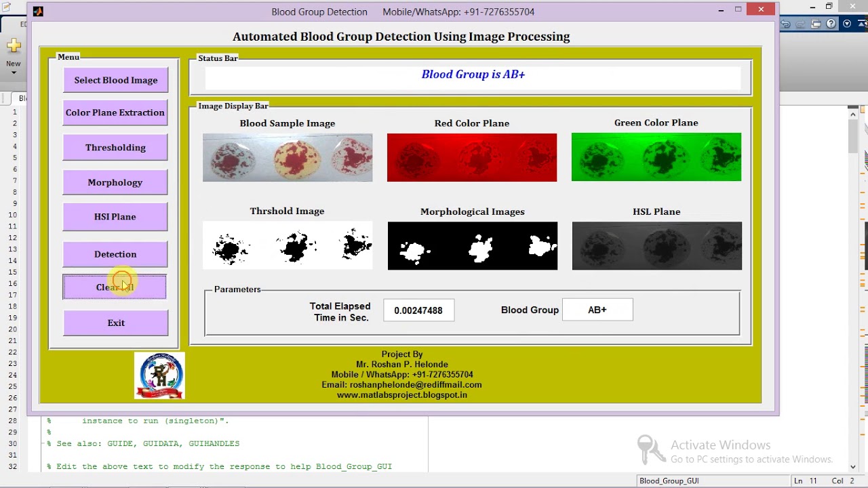Click the Undo icon in MATLAB toolbar

click(x=786, y=24)
